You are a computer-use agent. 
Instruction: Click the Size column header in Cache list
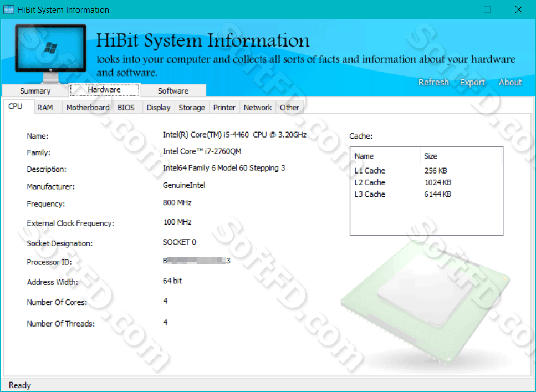[461, 156]
